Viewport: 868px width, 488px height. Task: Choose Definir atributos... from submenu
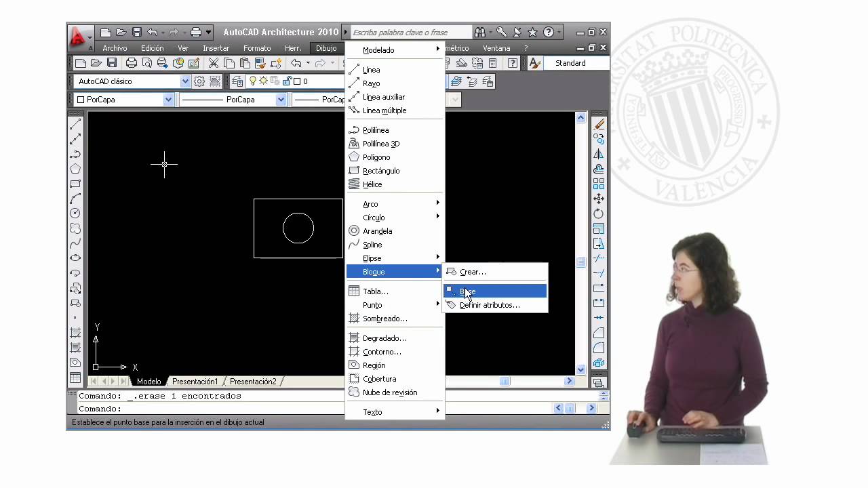pyautogui.click(x=495, y=305)
